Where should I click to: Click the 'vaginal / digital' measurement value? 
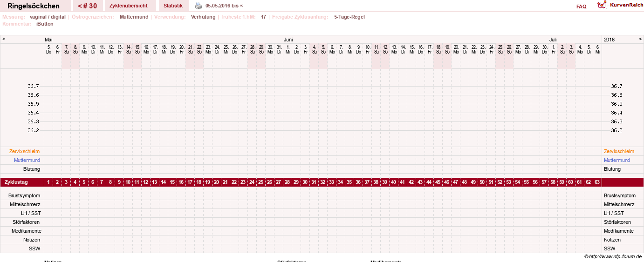[48, 17]
